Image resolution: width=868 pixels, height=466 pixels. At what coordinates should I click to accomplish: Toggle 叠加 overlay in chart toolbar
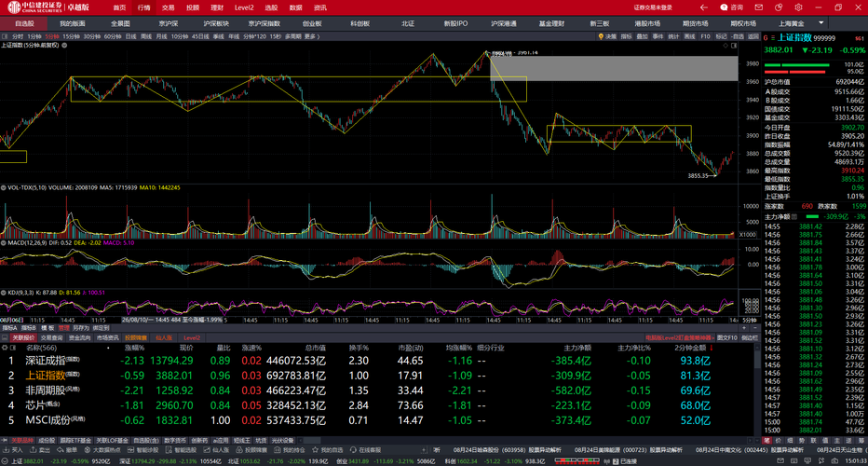(x=642, y=36)
